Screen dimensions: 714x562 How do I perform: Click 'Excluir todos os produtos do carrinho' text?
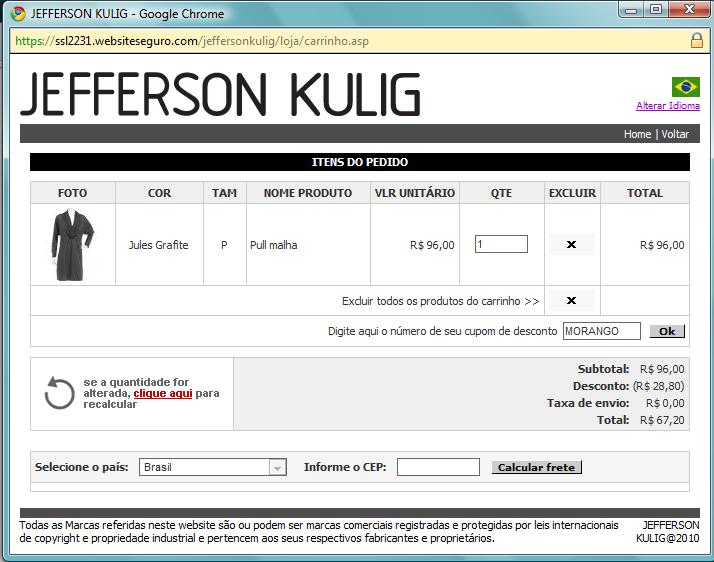pyautogui.click(x=440, y=301)
